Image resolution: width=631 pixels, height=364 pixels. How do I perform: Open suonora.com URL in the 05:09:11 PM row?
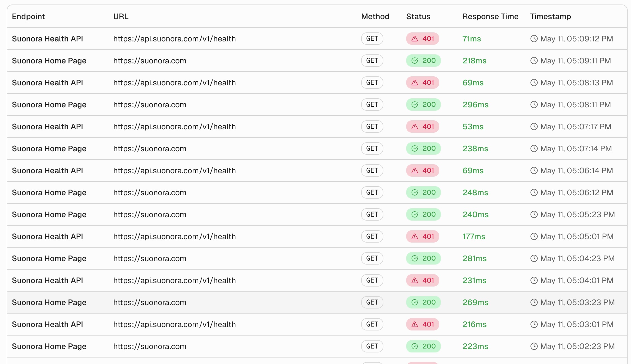click(x=150, y=61)
